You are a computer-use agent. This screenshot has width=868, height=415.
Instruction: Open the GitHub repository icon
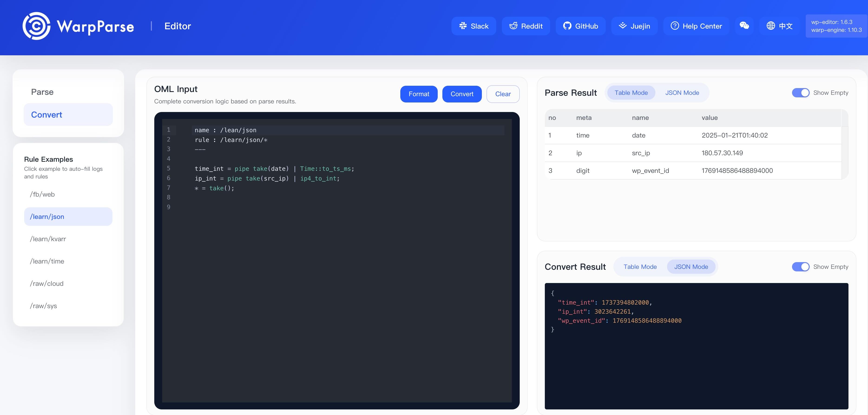tap(580, 26)
